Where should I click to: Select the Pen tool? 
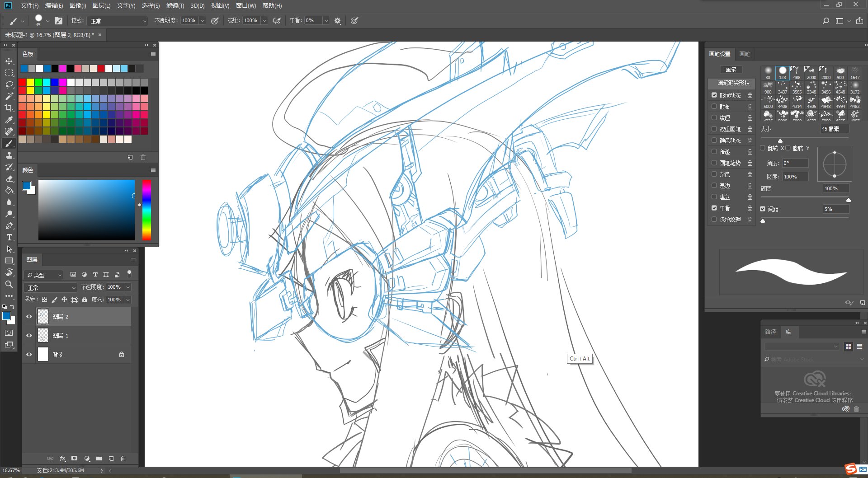click(9, 225)
